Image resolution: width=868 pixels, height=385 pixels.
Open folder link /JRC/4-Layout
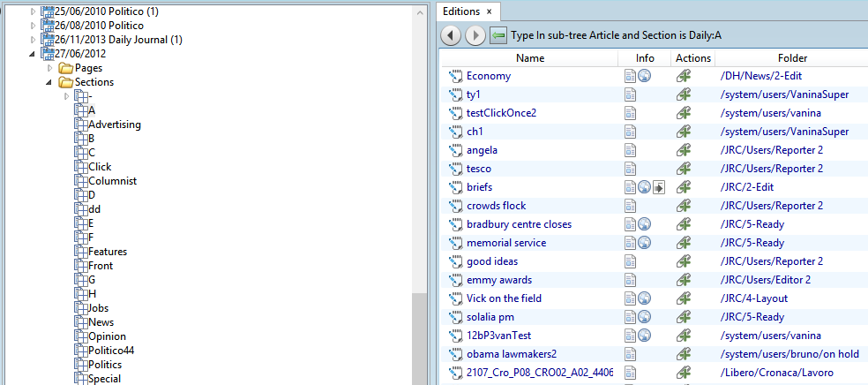tap(754, 298)
